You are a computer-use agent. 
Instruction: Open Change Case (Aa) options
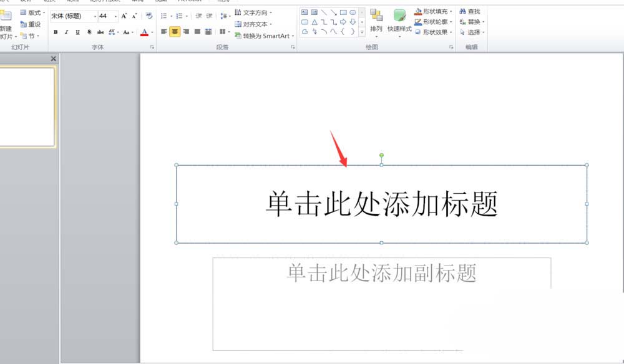click(x=128, y=32)
